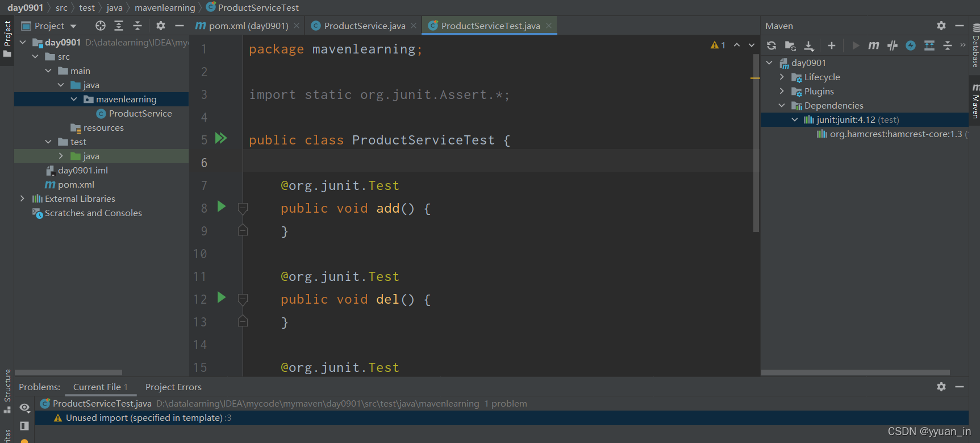
Task: Click the editor vertical scrollbar
Action: 756,142
